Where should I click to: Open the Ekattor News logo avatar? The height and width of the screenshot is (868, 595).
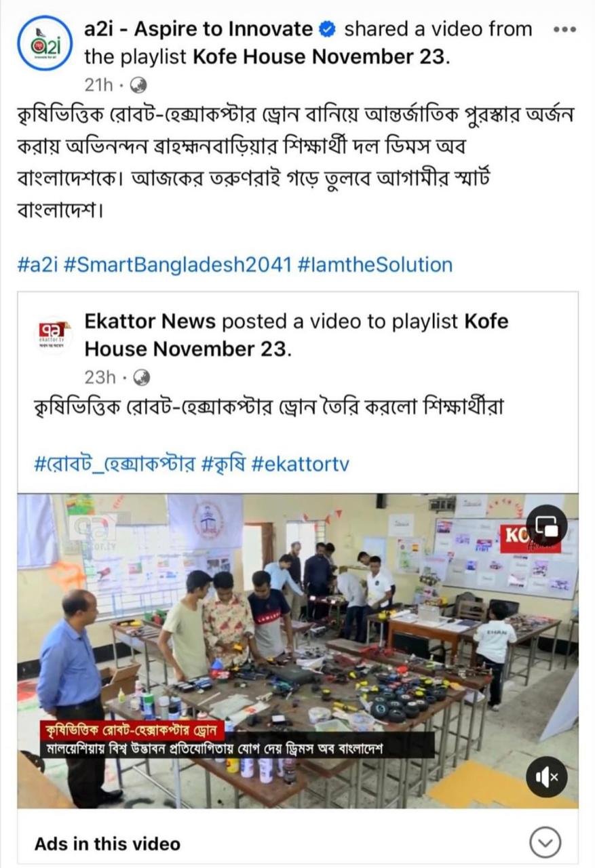tap(53, 333)
